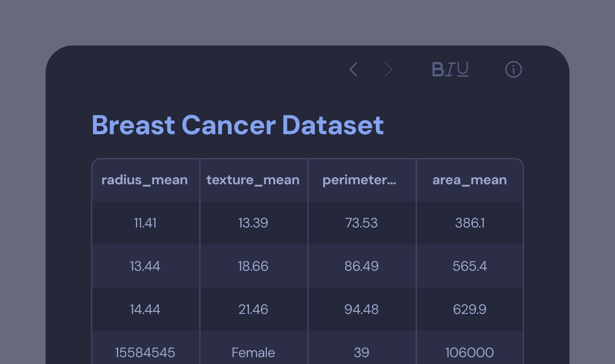The image size is (615, 364).
Task: Expand the truncated perimeter column header
Action: pyautogui.click(x=359, y=180)
